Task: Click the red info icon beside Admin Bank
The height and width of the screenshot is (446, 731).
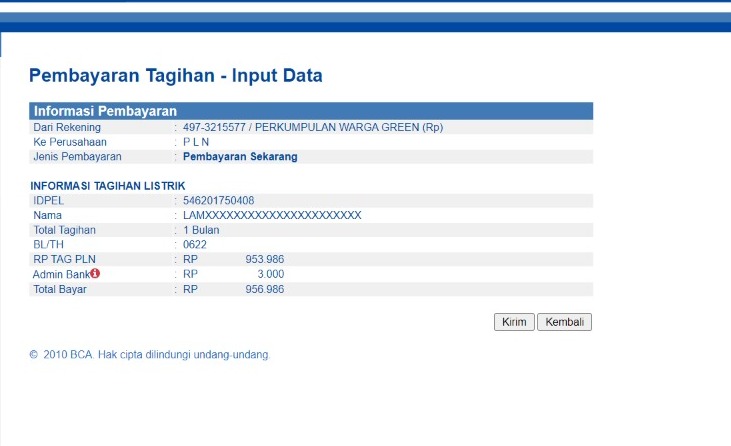Action: click(95, 274)
